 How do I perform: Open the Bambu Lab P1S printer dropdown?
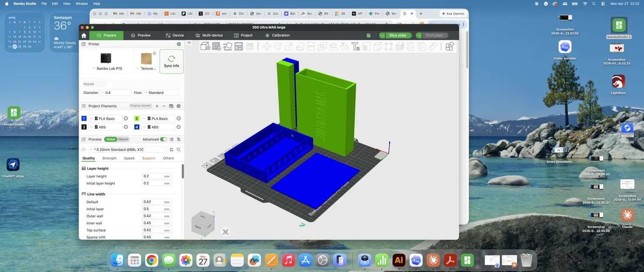pyautogui.click(x=107, y=69)
